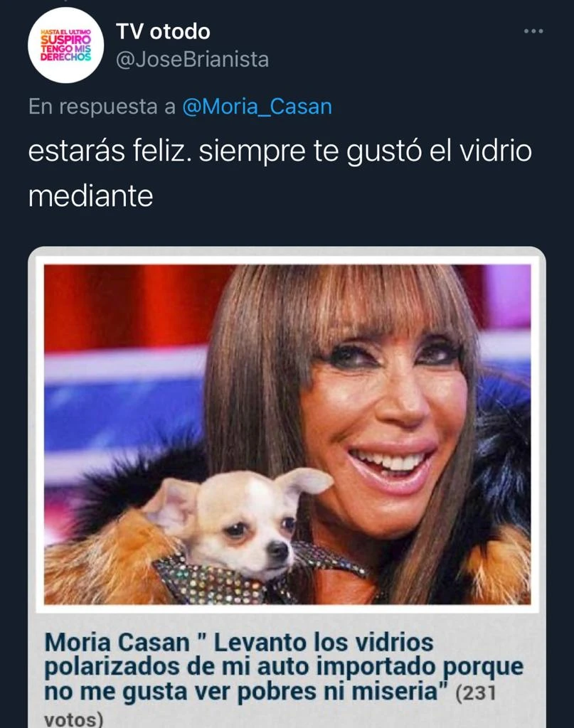574x728 pixels.
Task: Tap the TV otodo profile avatar
Action: (66, 45)
